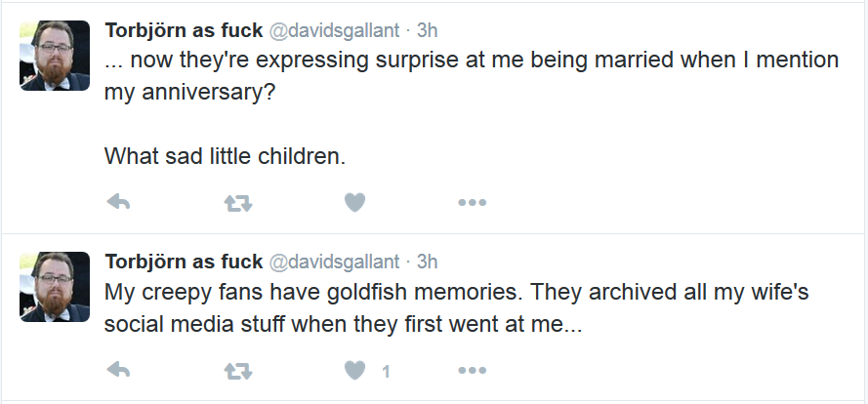
Task: Open @davidsgallant handle on the goldfish tweet
Action: tap(334, 262)
